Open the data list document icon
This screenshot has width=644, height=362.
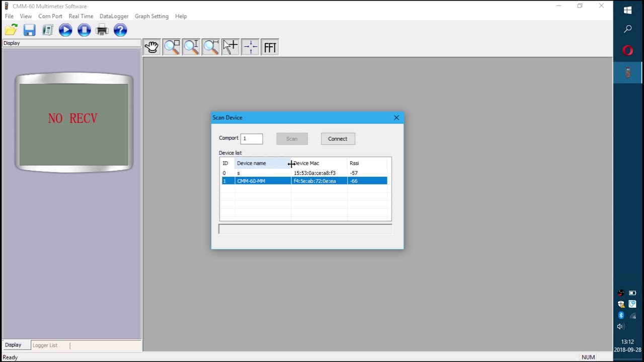pyautogui.click(x=48, y=30)
